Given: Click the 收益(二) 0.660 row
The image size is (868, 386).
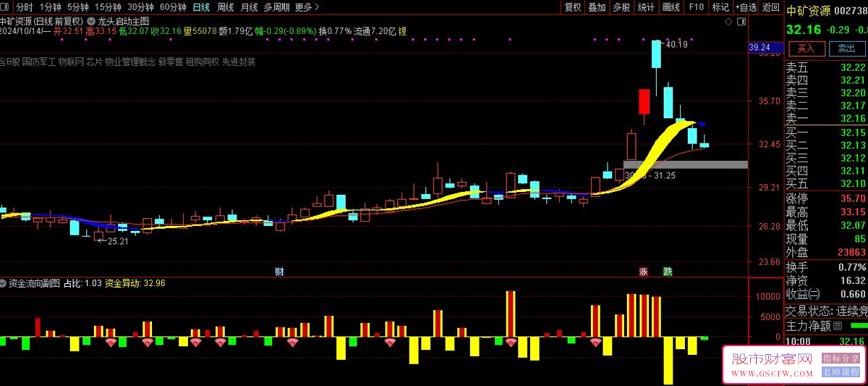Looking at the screenshot, I should click(x=826, y=294).
